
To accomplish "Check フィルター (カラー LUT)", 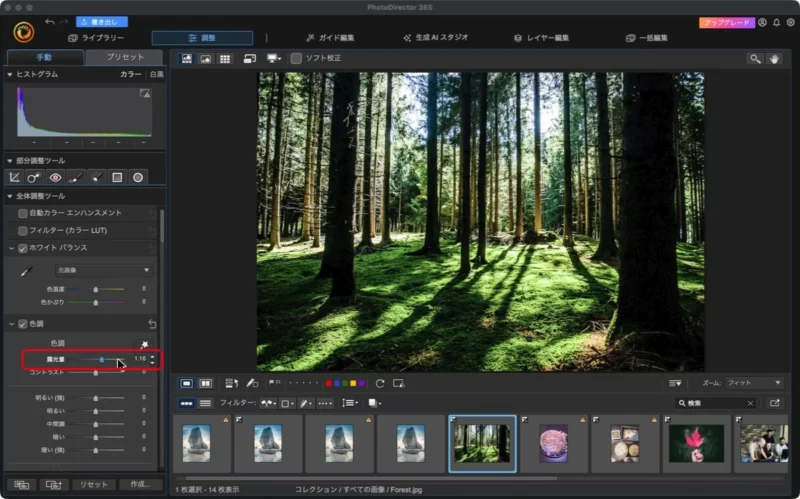I will coord(22,231).
